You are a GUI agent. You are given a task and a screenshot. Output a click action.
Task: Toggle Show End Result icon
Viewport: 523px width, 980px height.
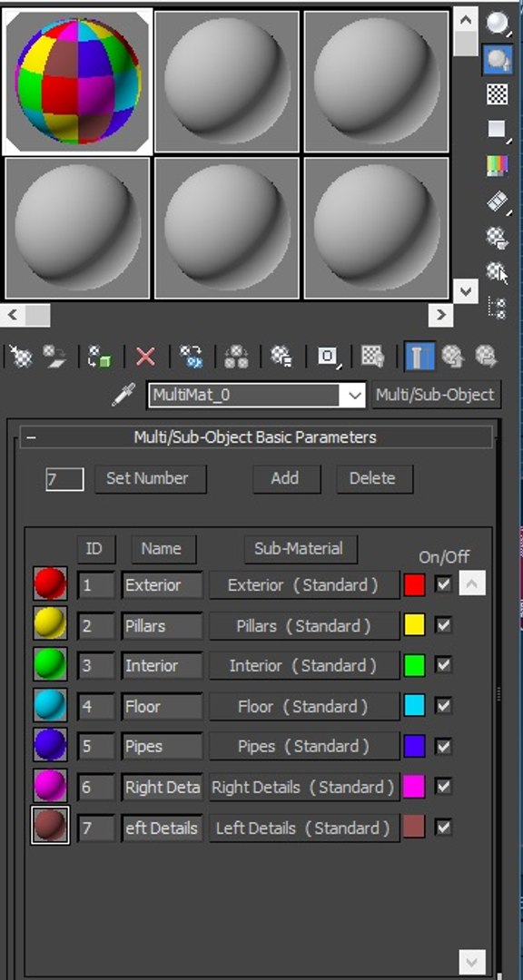click(419, 357)
